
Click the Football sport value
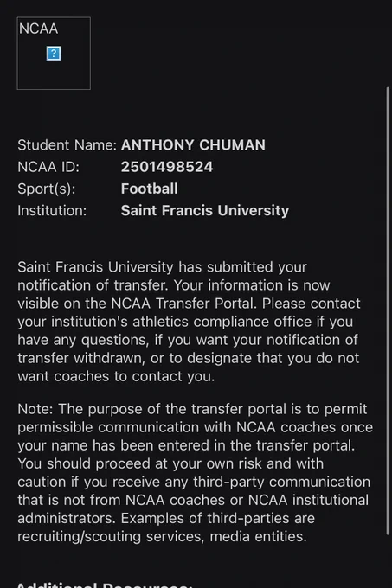150,189
